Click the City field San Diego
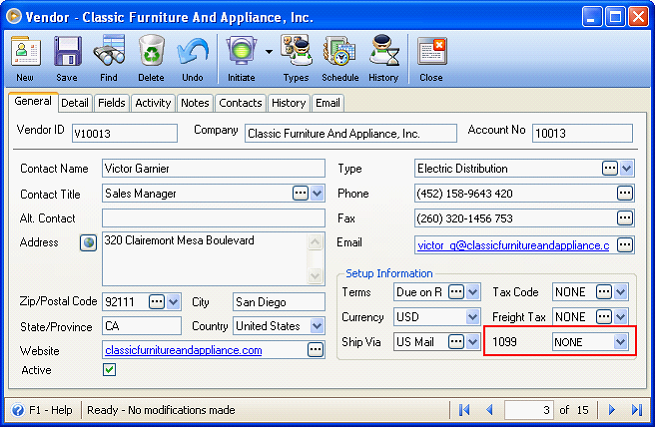Screen dimensions: 656x428 [x=279, y=302]
